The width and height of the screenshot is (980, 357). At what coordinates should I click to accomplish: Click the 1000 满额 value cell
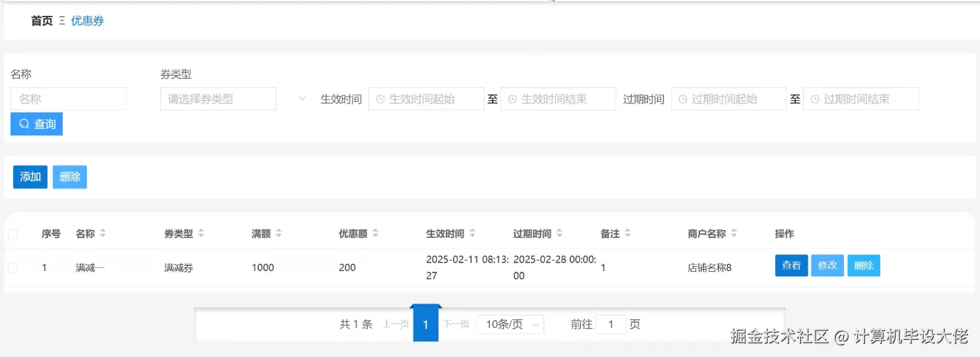[x=263, y=268]
